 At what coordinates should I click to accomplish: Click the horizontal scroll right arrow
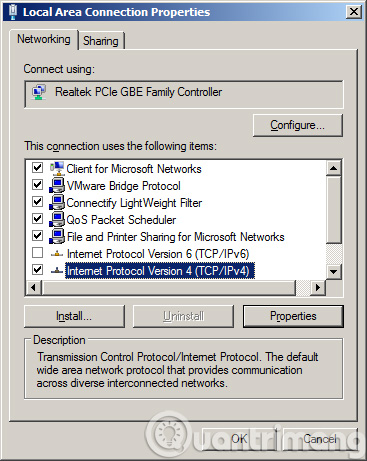tap(318, 287)
